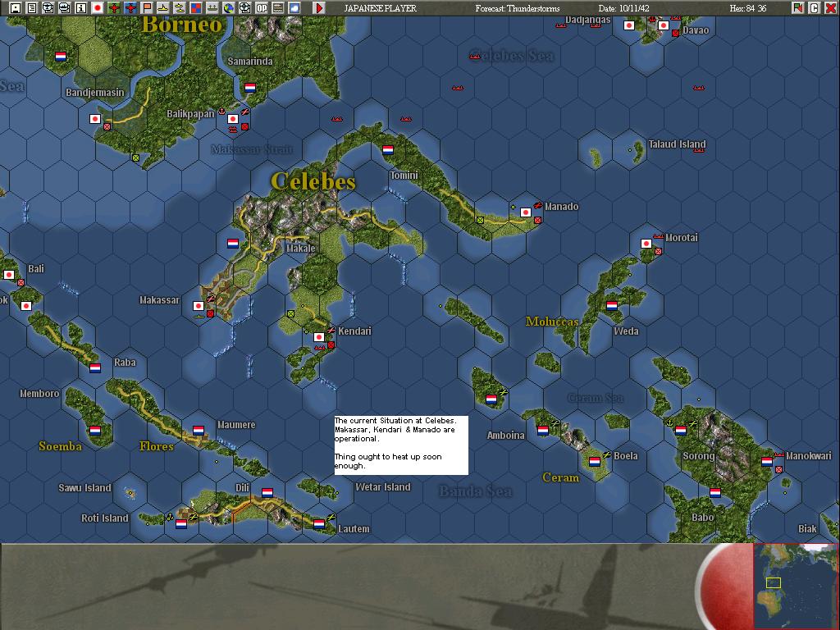This screenshot has width=840, height=630.
Task: Select the Dutch base flag at Lautem
Action: click(319, 524)
